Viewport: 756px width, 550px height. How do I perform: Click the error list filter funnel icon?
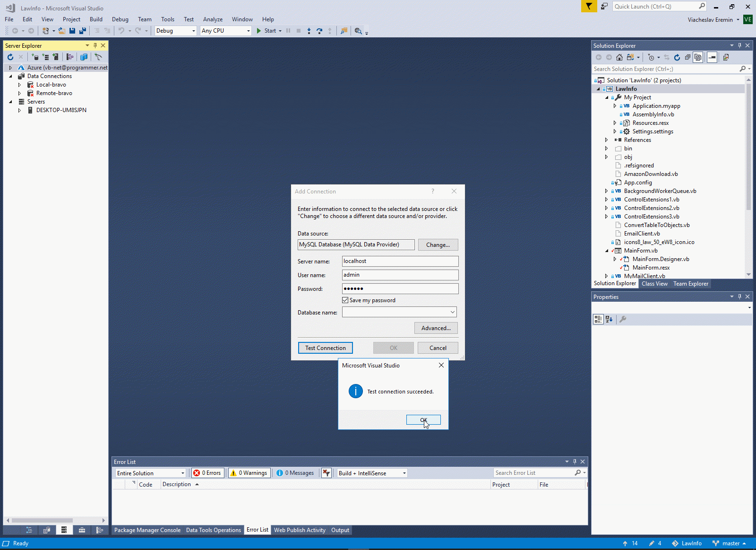pyautogui.click(x=326, y=473)
